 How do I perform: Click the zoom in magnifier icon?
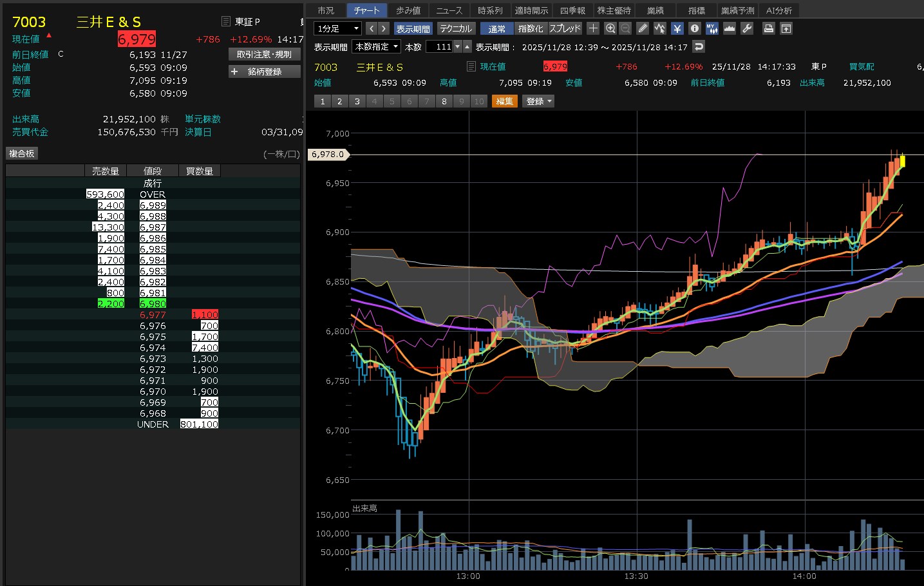pyautogui.click(x=610, y=28)
